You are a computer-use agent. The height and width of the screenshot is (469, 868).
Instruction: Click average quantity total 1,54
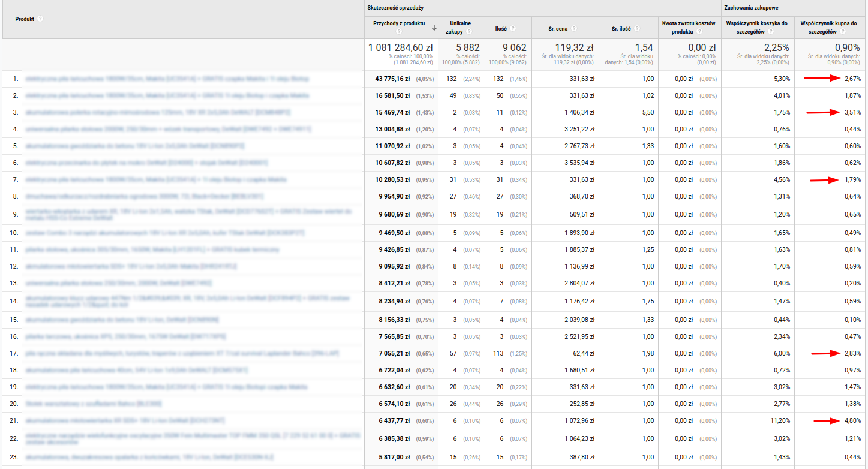[644, 47]
